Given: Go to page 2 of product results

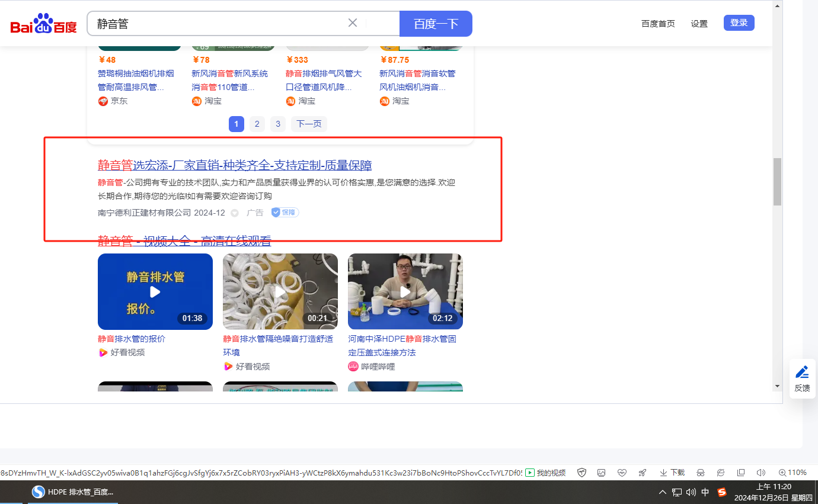Looking at the screenshot, I should click(x=257, y=124).
